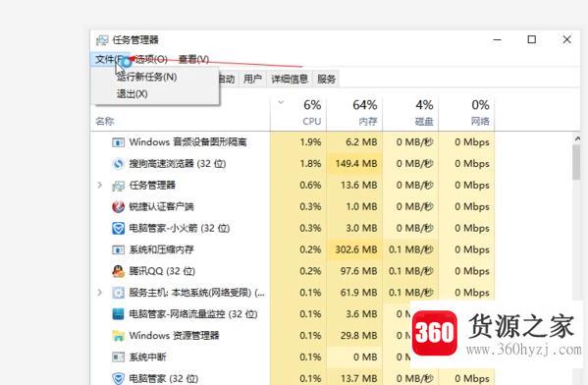Open the 文件(F) menu
Screen dimensions: 588x385
pyautogui.click(x=110, y=59)
